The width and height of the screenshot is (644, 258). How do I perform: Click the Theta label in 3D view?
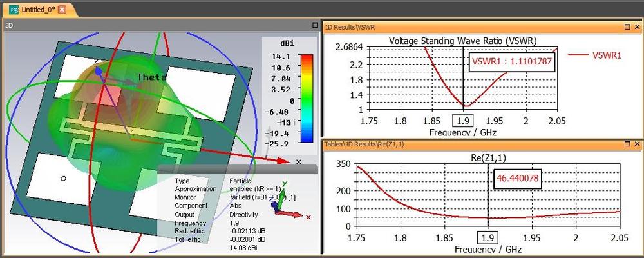point(151,77)
